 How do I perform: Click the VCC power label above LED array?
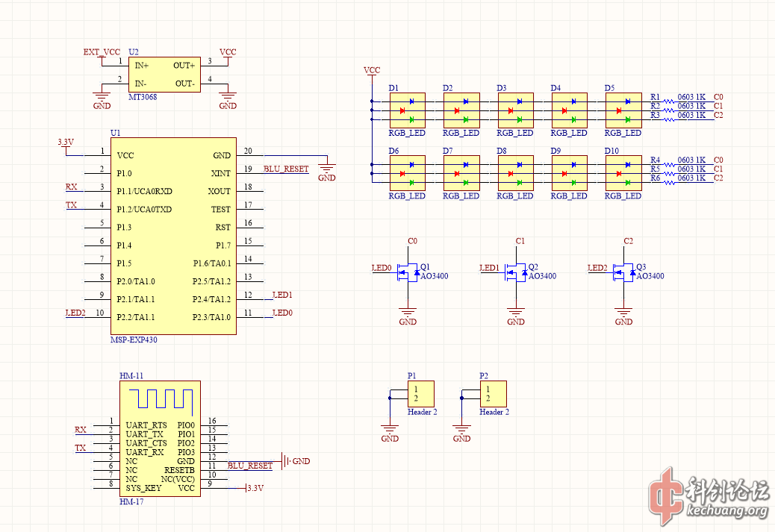point(372,70)
